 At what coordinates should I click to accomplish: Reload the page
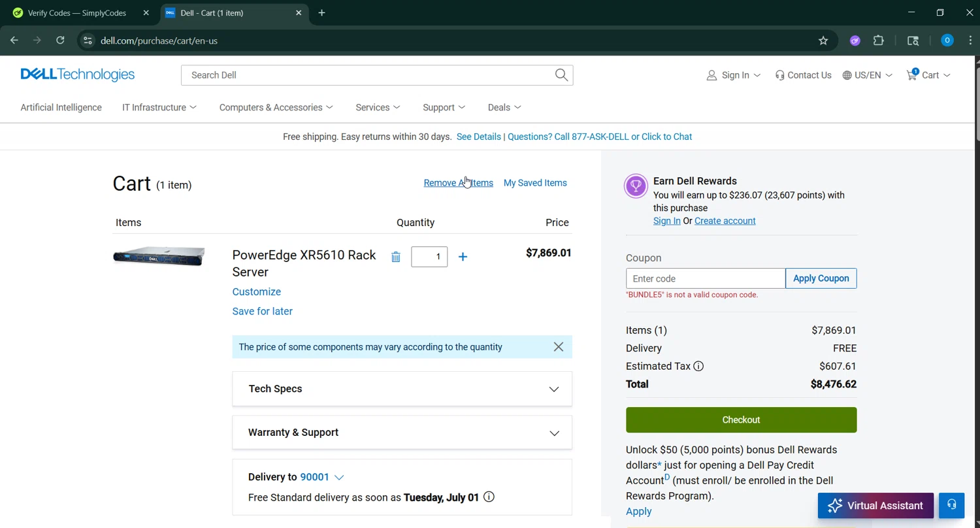(x=60, y=41)
